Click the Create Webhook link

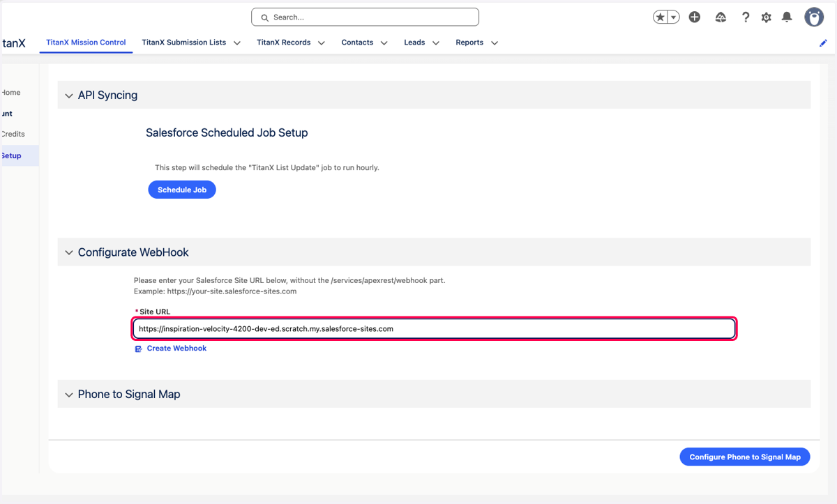(x=176, y=349)
